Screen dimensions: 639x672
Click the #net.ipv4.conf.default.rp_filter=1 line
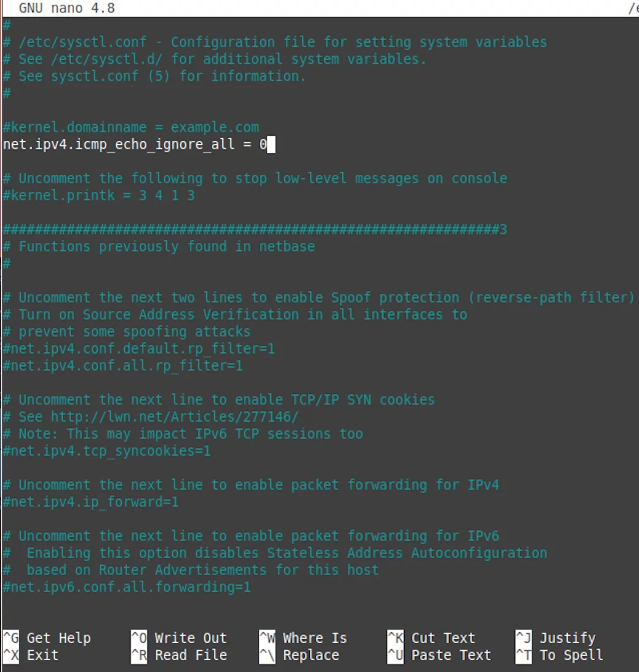pyautogui.click(x=139, y=348)
